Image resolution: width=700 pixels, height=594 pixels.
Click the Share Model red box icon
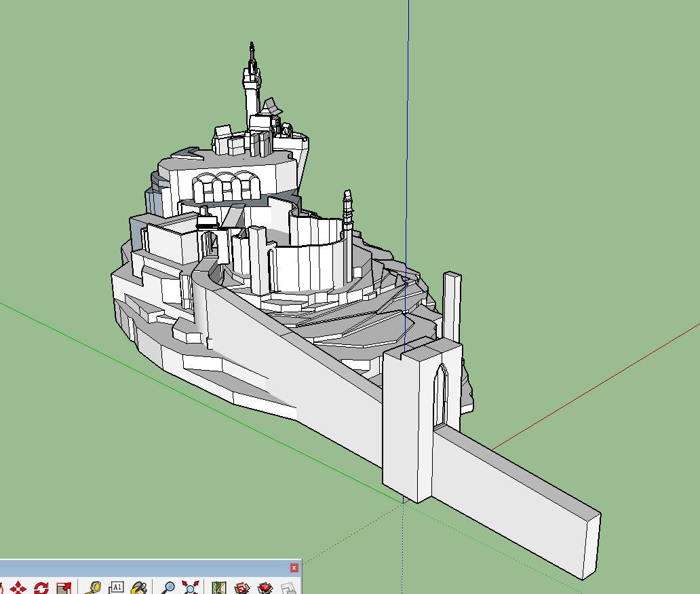[x=265, y=588]
